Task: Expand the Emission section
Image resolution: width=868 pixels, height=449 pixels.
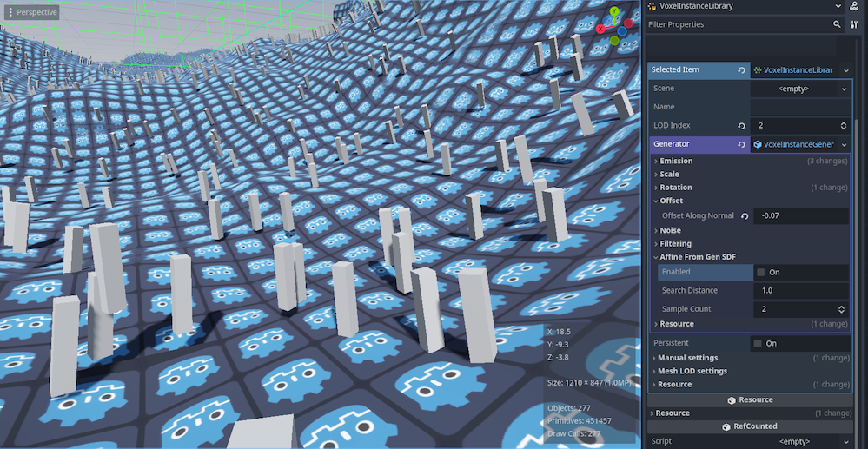Action: [x=750, y=162]
